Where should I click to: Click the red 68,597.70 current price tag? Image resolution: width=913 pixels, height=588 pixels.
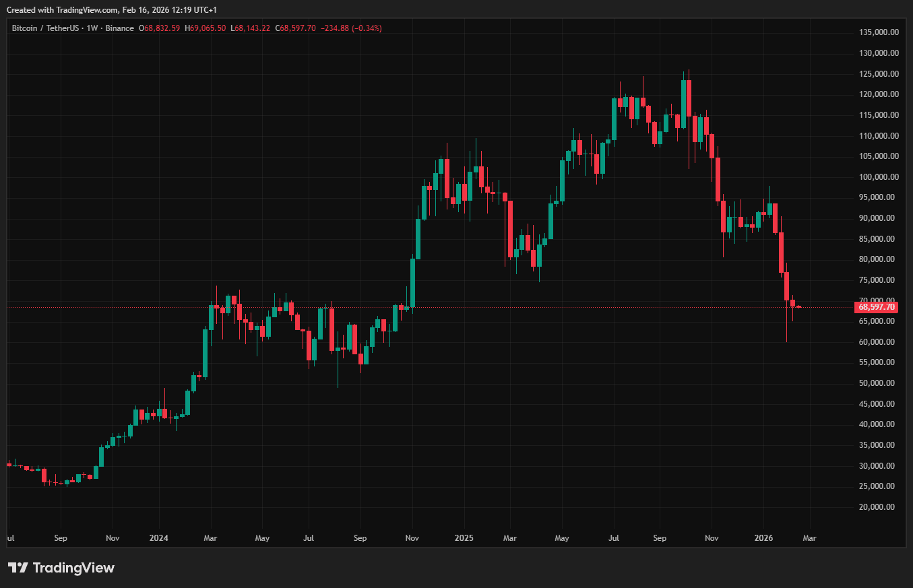pos(876,307)
